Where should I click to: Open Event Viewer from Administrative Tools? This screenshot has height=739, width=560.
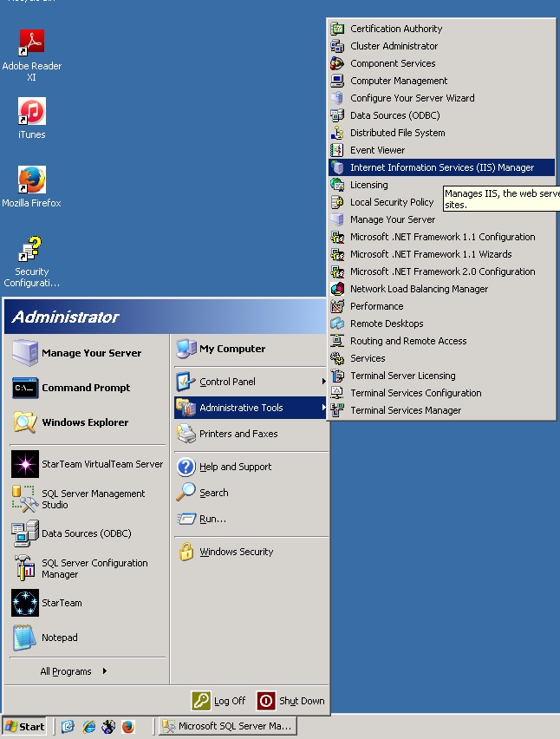[x=377, y=150]
